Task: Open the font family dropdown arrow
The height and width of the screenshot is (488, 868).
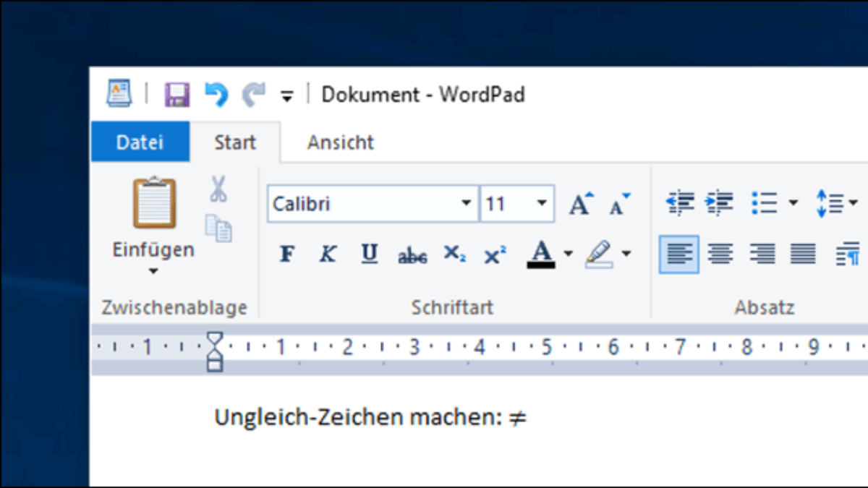Action: (467, 204)
